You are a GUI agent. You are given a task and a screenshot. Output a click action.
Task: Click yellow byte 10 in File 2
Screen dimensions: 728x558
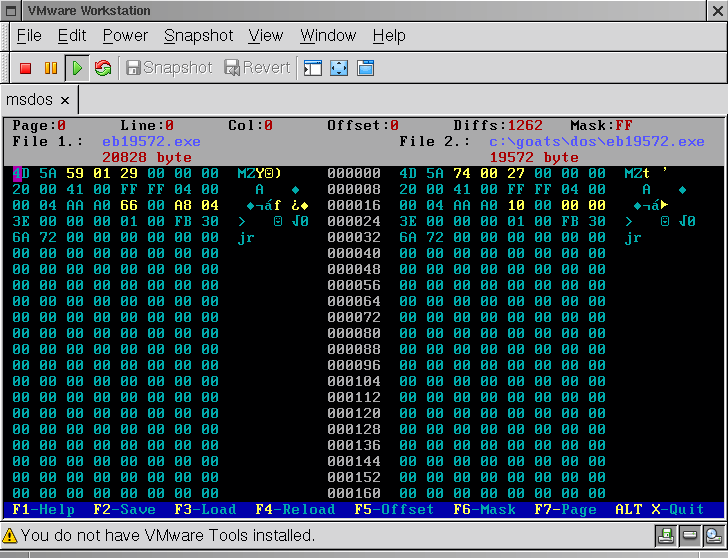(516, 206)
